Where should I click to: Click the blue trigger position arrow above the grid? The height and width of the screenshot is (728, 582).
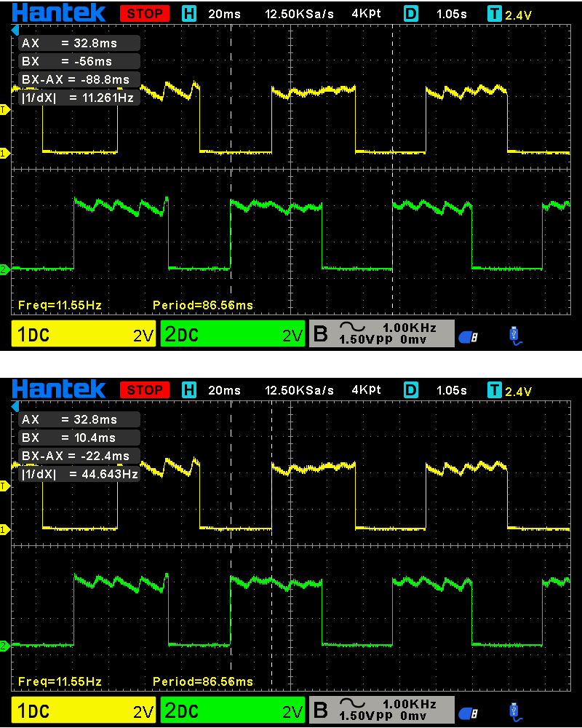pos(16,28)
